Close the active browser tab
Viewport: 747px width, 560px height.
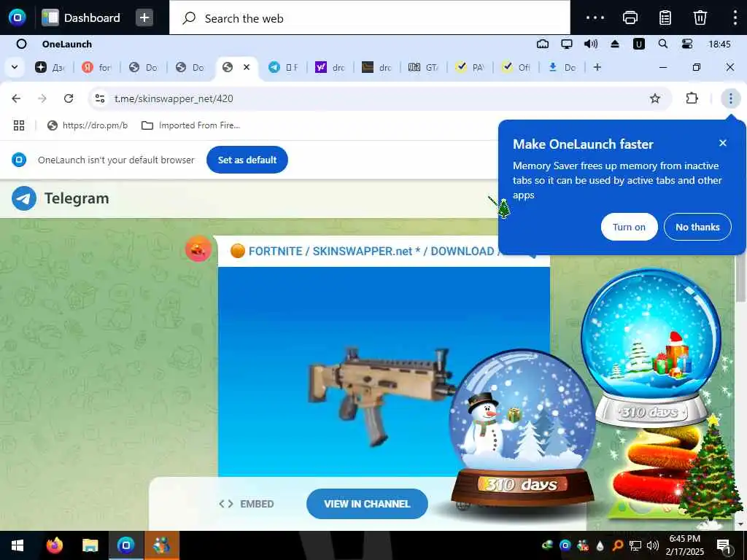click(247, 67)
